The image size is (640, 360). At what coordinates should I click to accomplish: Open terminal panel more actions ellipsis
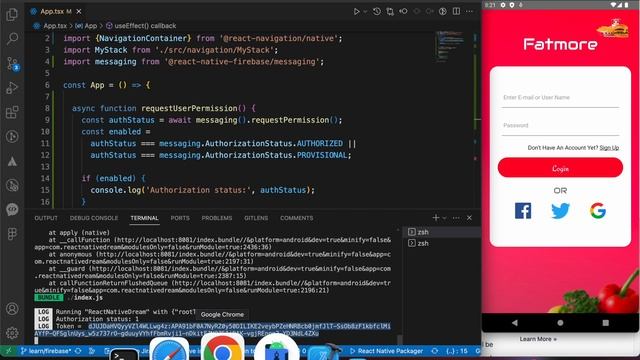click(456, 218)
